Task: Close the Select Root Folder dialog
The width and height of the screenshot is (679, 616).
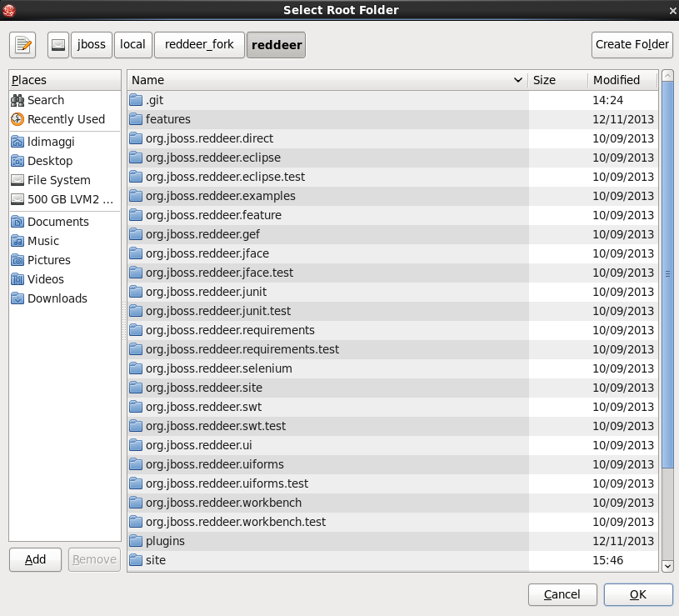Action: point(672,11)
